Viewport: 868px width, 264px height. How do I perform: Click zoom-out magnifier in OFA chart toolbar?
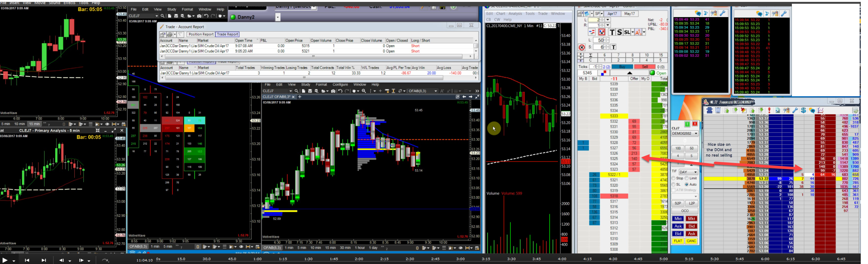click(x=364, y=91)
